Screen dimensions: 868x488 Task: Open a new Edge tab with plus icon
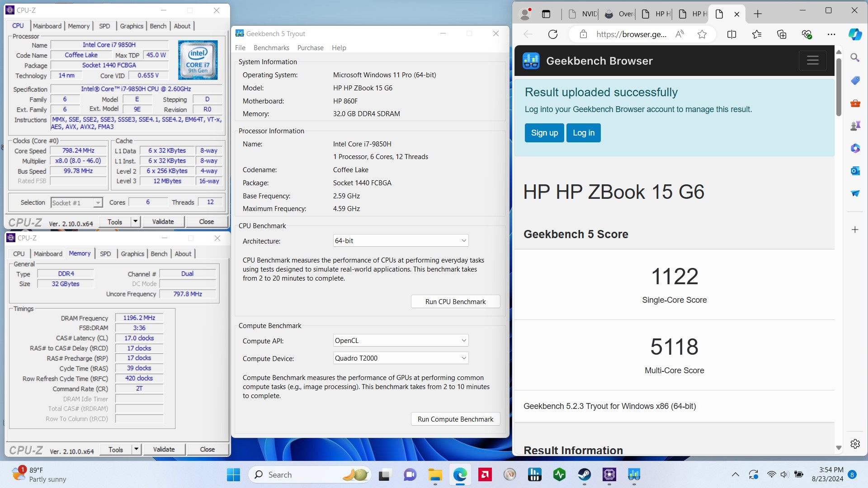point(758,14)
